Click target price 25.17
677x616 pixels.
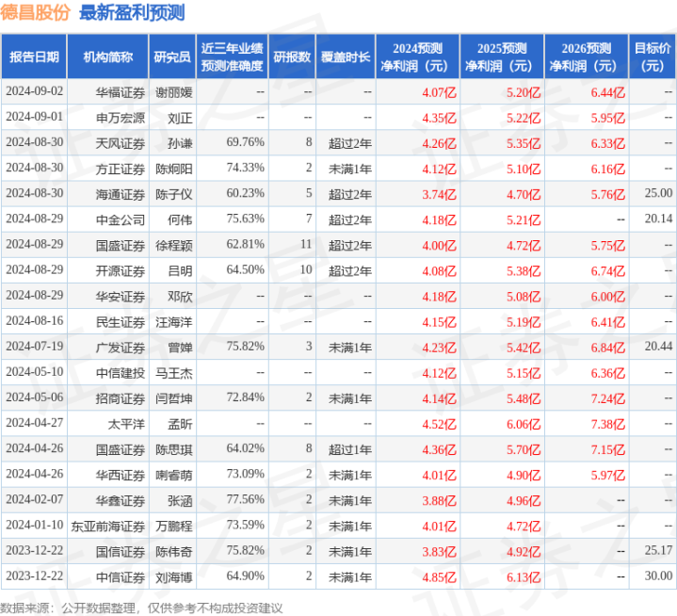pyautogui.click(x=658, y=550)
